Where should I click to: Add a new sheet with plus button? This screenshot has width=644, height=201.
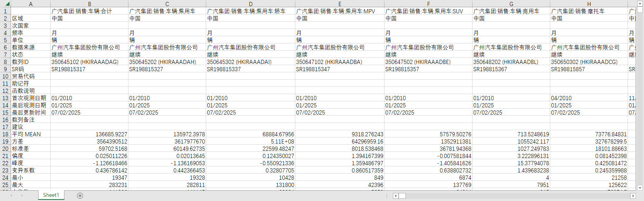(x=80, y=195)
